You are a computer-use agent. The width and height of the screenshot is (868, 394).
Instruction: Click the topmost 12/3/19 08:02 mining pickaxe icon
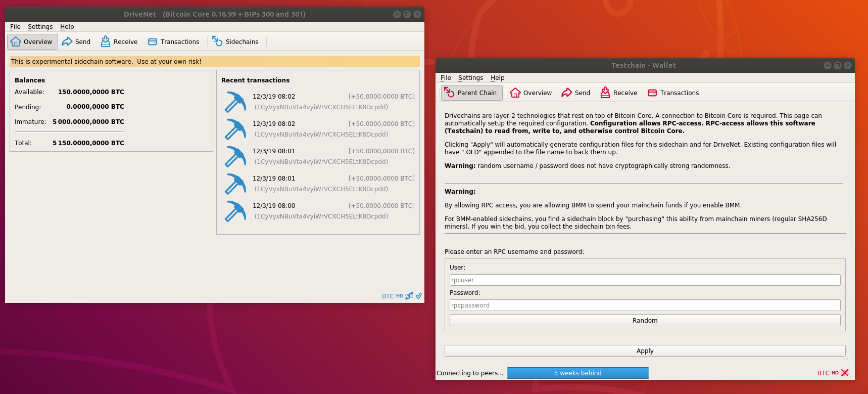[x=235, y=102]
